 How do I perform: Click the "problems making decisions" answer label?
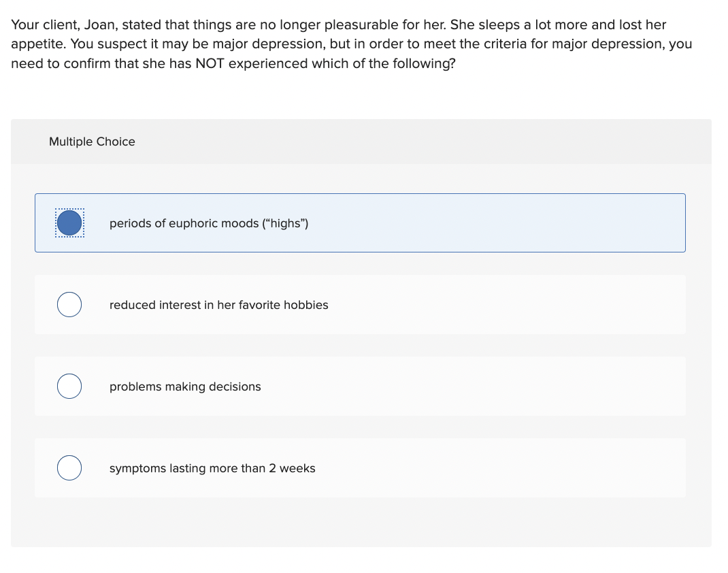tap(185, 387)
